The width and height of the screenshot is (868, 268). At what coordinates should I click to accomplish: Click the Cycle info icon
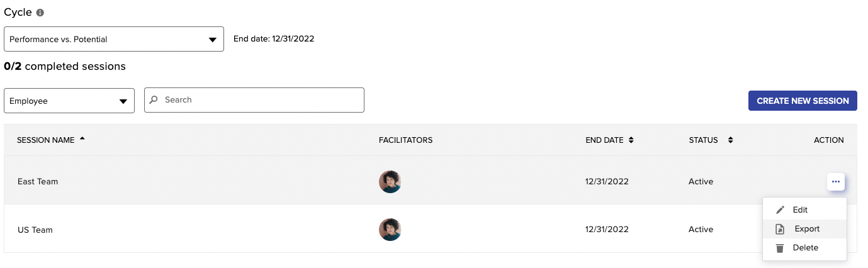40,13
